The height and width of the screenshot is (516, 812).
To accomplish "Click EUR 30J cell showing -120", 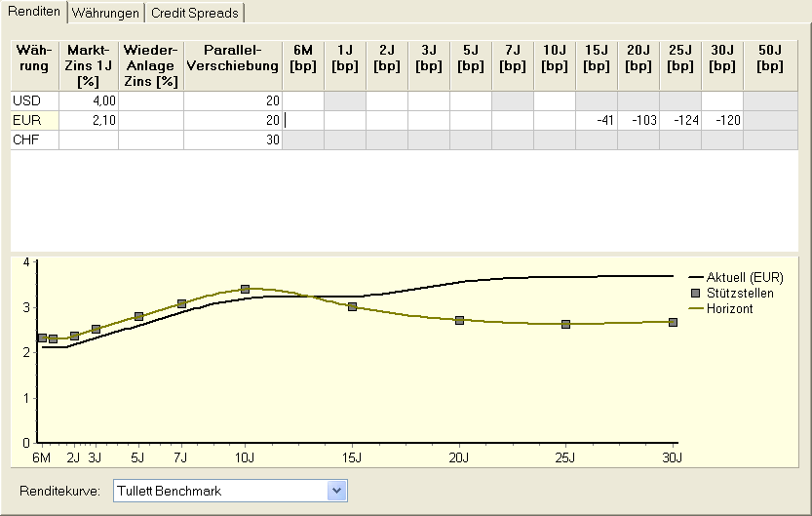I will [722, 120].
